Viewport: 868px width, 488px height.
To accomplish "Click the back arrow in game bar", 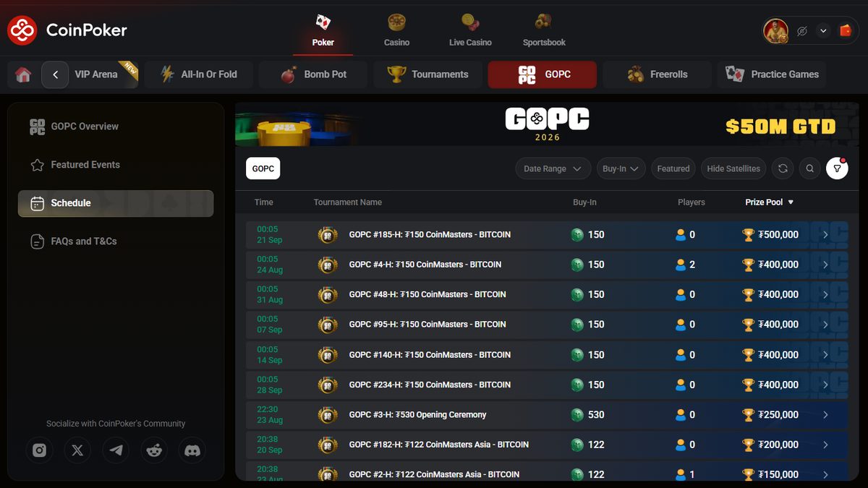I will tap(55, 74).
